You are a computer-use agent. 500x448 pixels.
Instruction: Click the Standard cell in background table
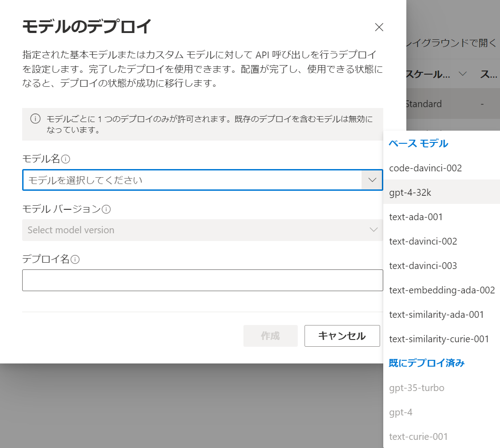tap(424, 104)
